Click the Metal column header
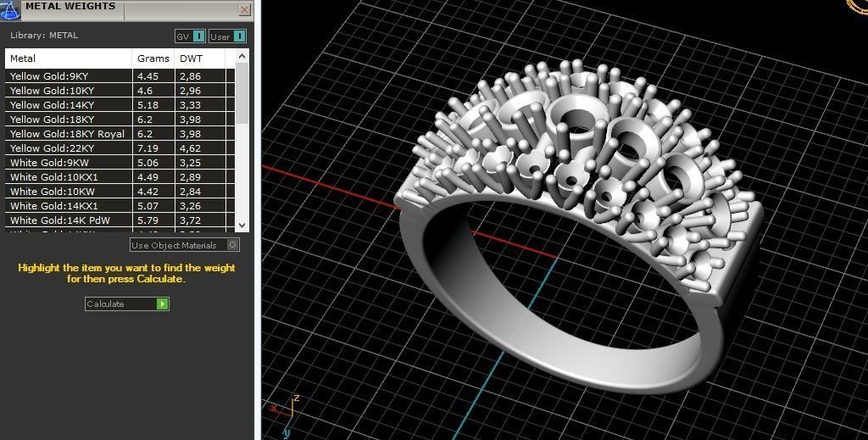 pos(68,58)
